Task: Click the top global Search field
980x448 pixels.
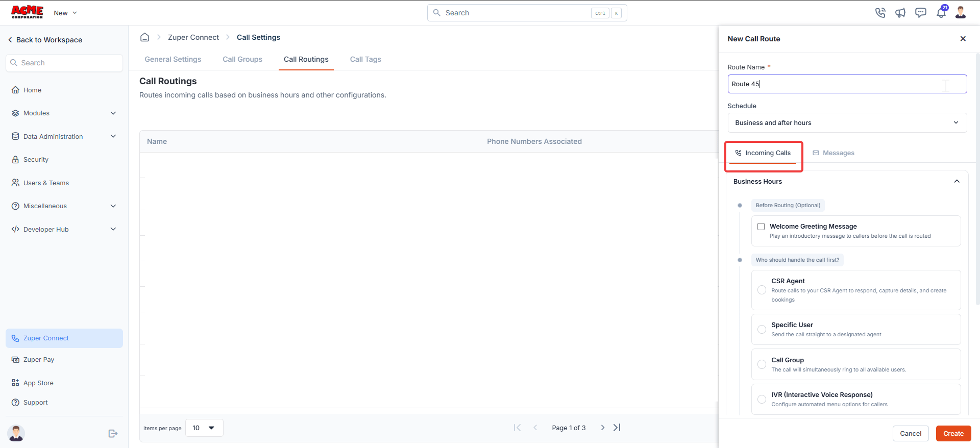Action: [x=527, y=13]
